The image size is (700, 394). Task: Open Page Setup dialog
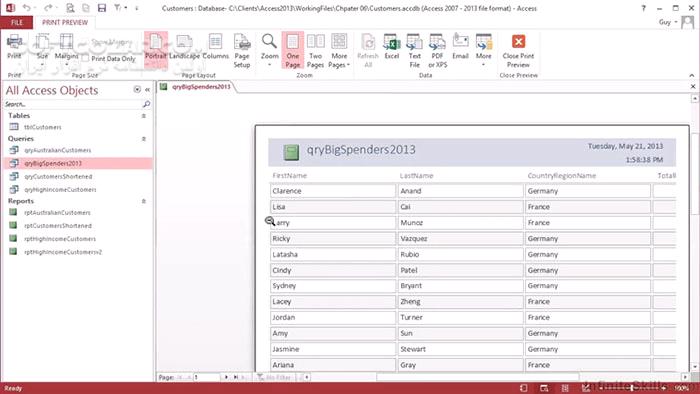[242, 50]
